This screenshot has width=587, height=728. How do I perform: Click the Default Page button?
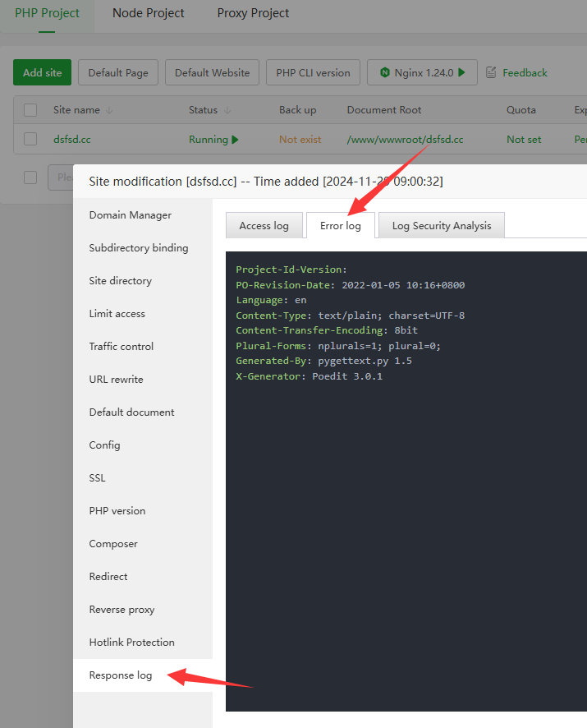[x=118, y=72]
